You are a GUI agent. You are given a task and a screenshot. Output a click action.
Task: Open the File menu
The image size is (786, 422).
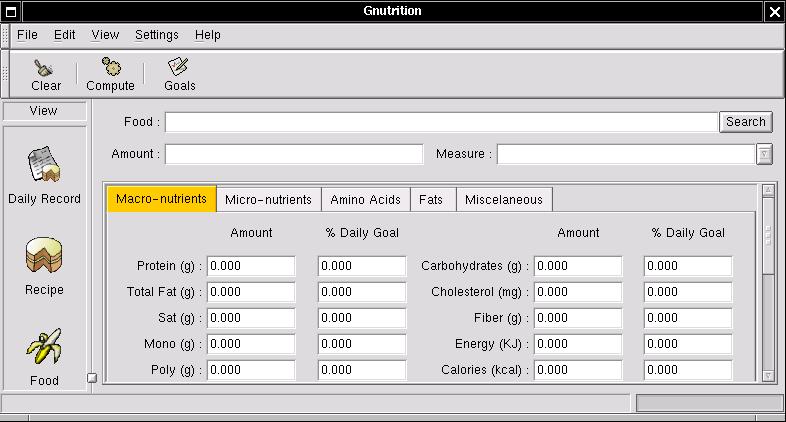(x=27, y=35)
